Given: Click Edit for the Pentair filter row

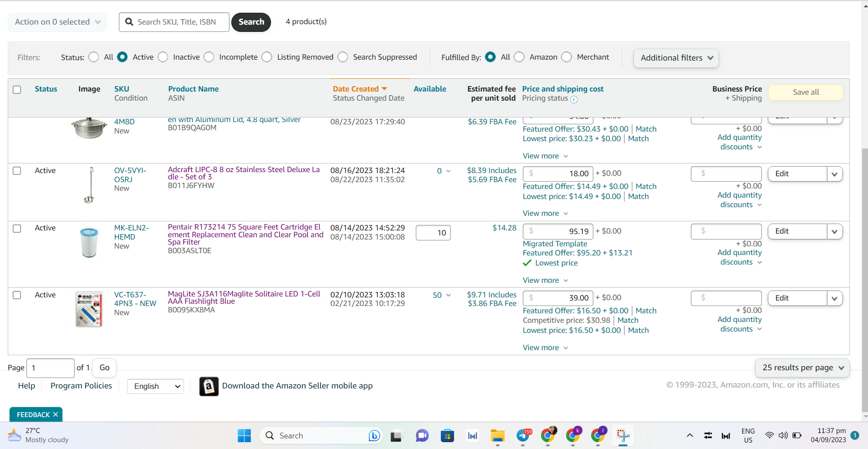Looking at the screenshot, I should (x=797, y=232).
